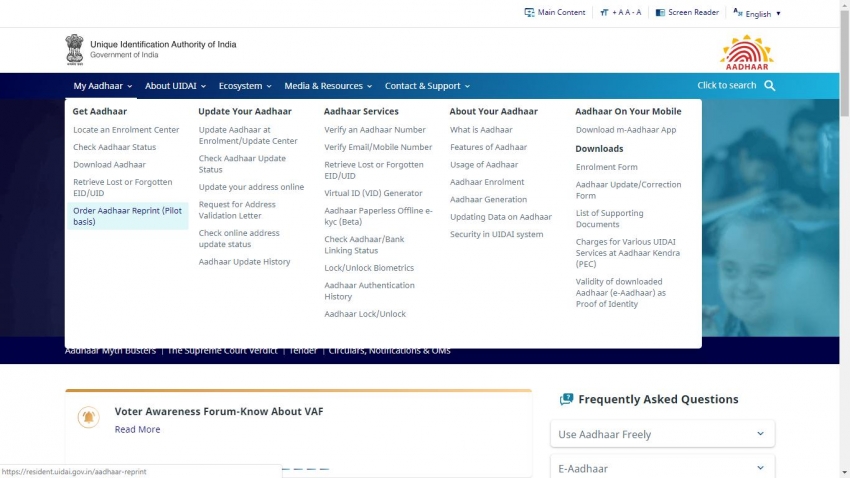850x478 pixels.
Task: Open the Aadhaar Lock/Unlock link
Action: coord(365,314)
